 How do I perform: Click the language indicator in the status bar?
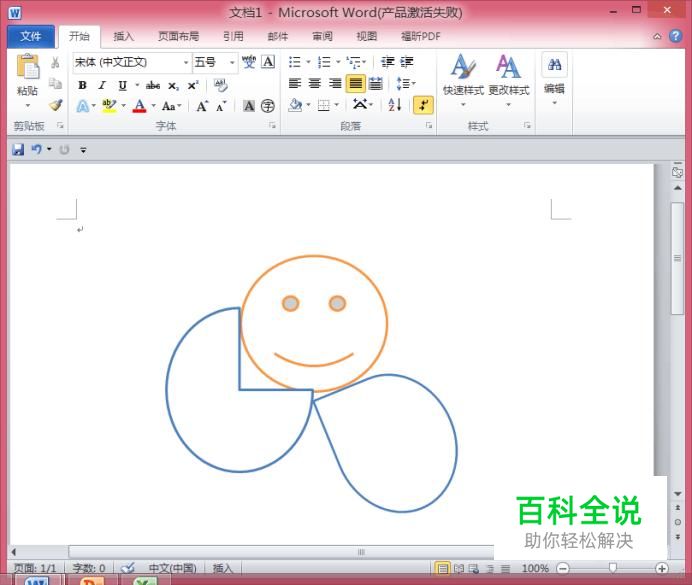coord(173,568)
